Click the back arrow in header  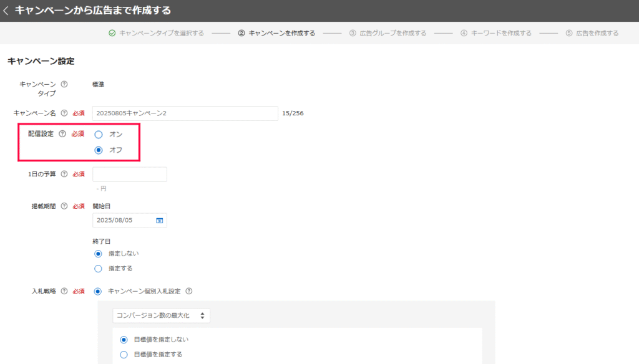(x=6, y=11)
